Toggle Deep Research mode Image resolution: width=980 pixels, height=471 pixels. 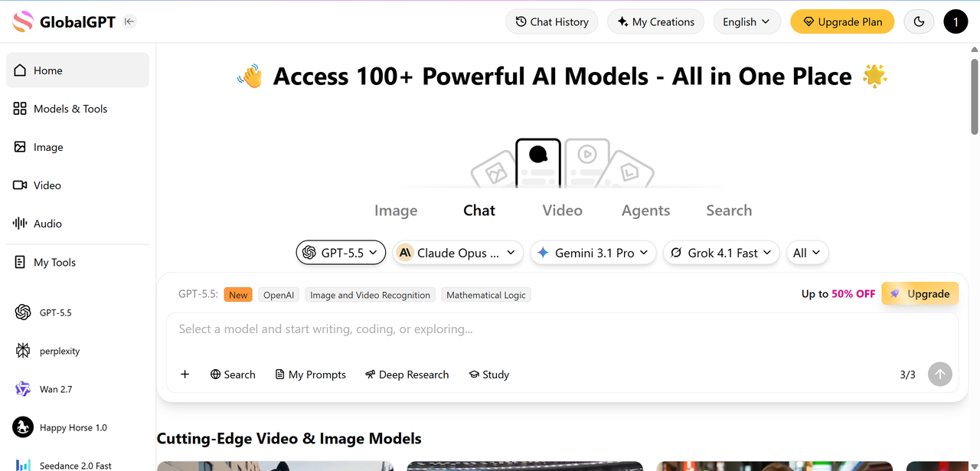(407, 375)
